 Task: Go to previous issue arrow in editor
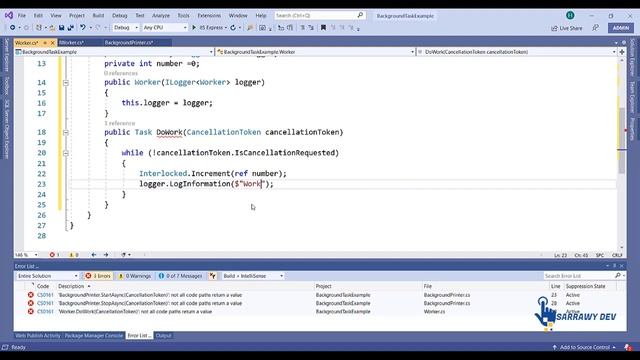[x=94, y=255]
